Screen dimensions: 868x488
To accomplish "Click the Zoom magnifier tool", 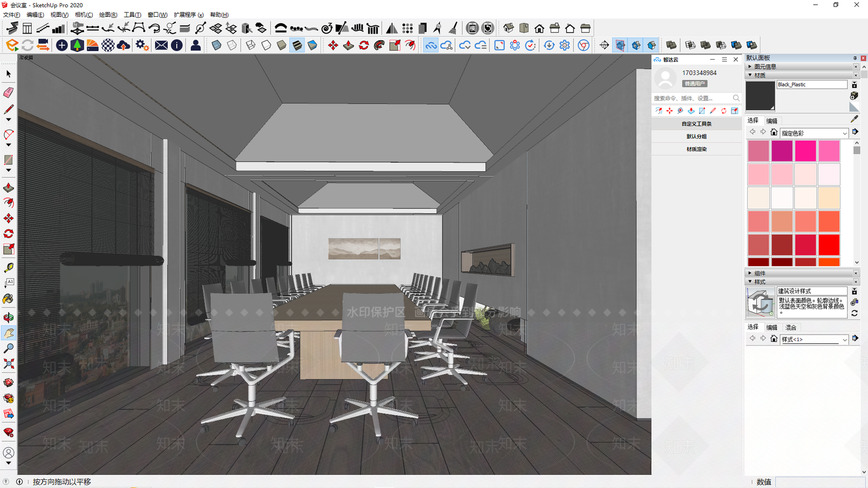I will [x=9, y=348].
